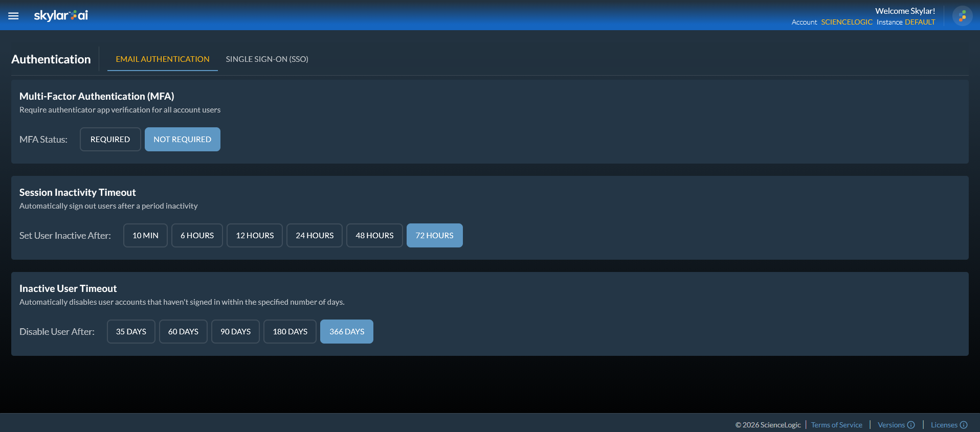Open the Single Sign-On (SSO) tab

coord(267,59)
